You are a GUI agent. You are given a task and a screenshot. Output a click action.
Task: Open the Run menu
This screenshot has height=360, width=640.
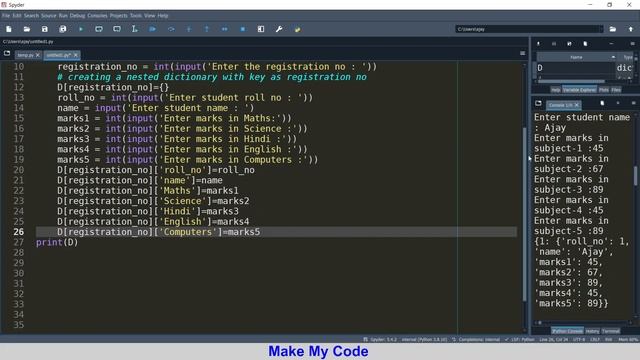click(63, 16)
